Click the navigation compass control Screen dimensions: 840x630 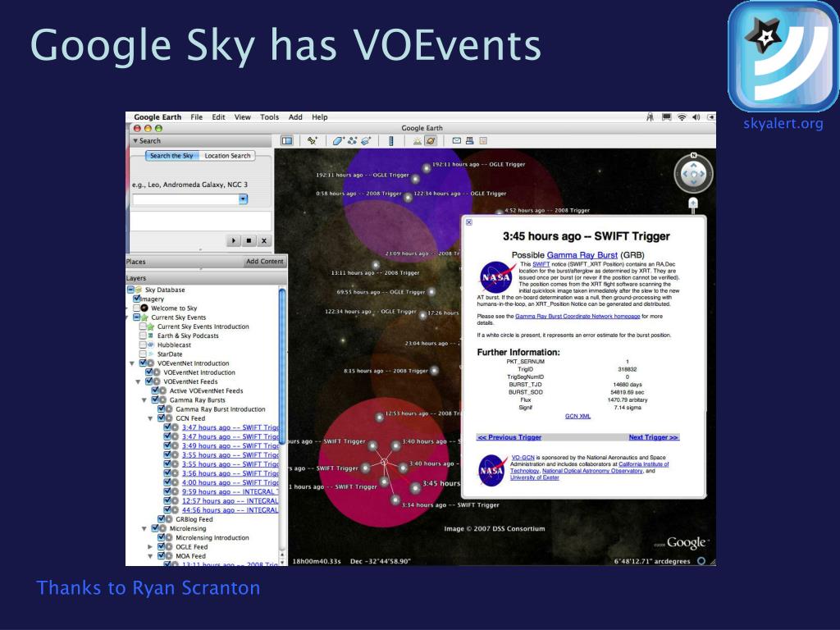point(694,174)
